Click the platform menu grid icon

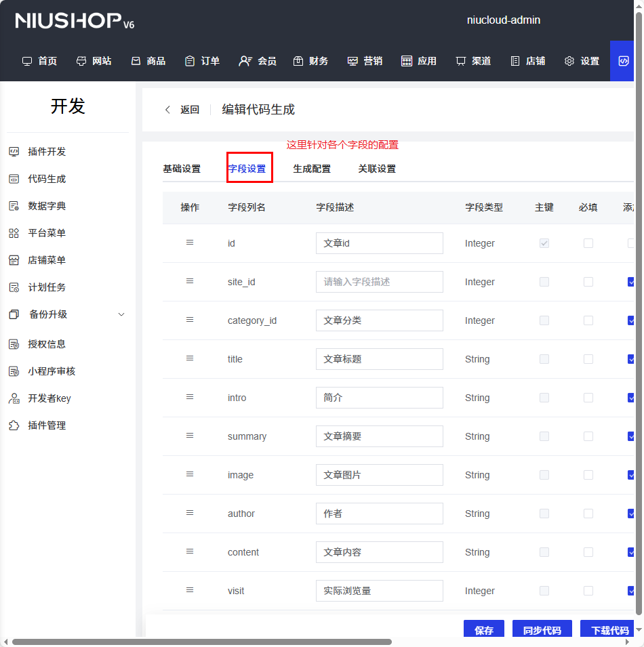(x=14, y=233)
